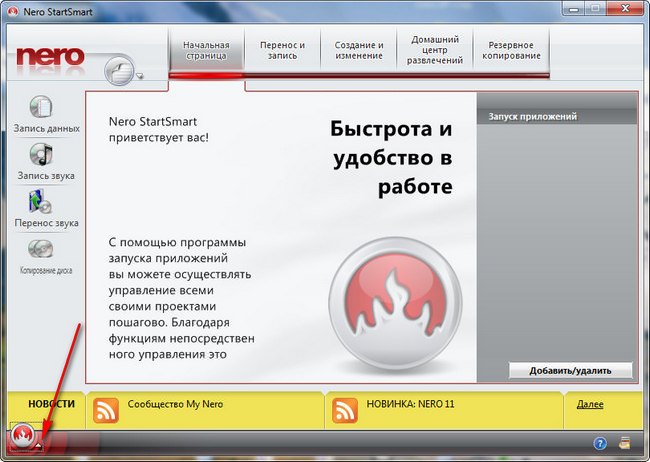This screenshot has height=462, width=650.
Task: Open the НОВИНКА: NERO 11 news item
Action: tap(410, 404)
